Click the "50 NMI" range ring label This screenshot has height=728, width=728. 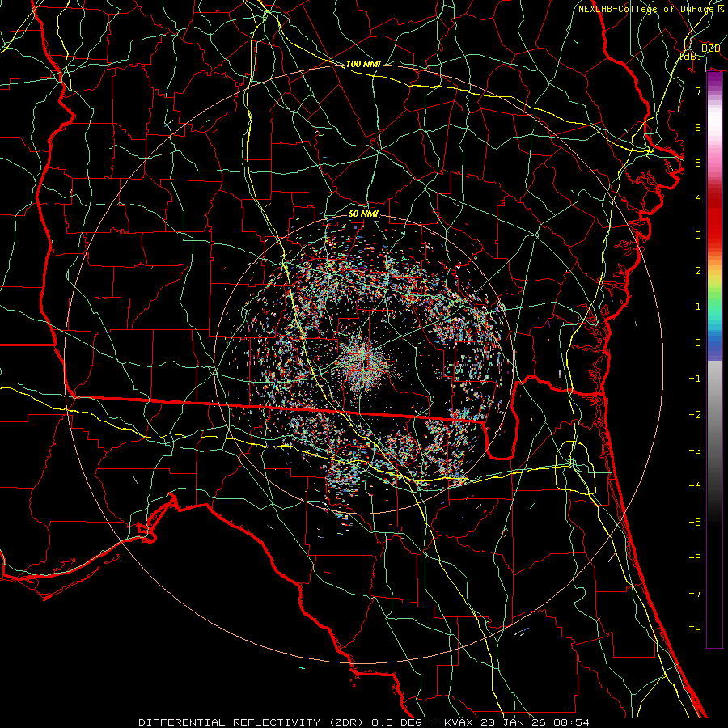tap(363, 214)
